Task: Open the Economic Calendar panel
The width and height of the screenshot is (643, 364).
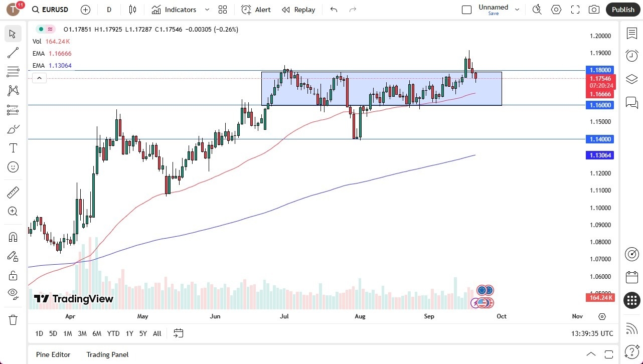Action: point(631,277)
